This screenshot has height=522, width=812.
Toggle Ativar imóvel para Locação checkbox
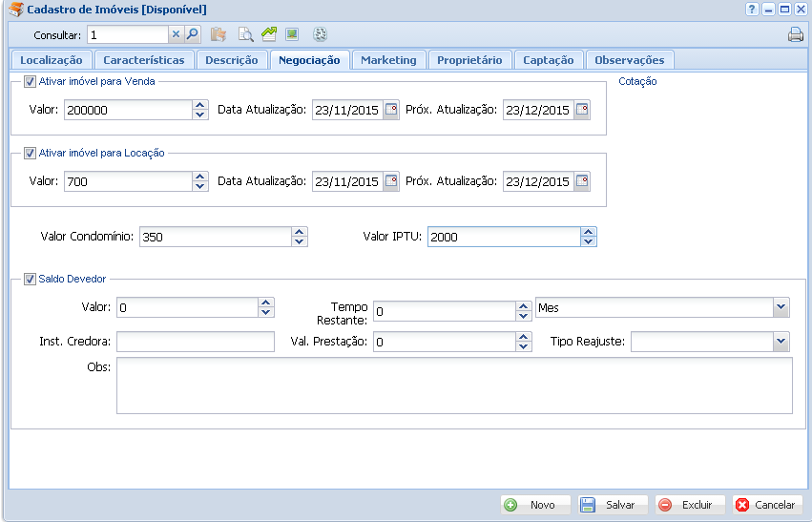(x=31, y=153)
